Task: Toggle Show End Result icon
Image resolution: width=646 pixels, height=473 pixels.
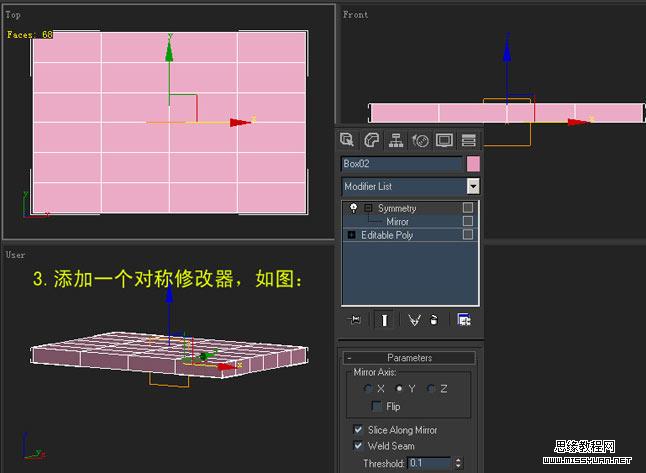Action: [384, 320]
